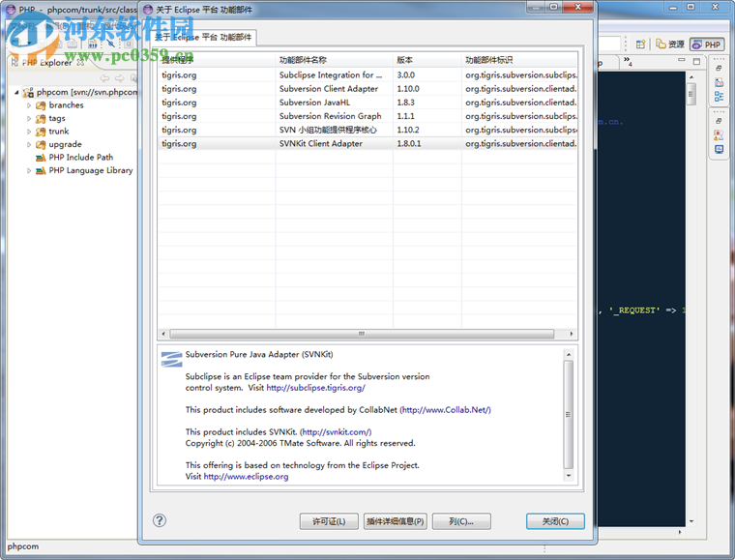Select the Subversion Revision Graph row
This screenshot has width=735, height=560.
click(367, 116)
